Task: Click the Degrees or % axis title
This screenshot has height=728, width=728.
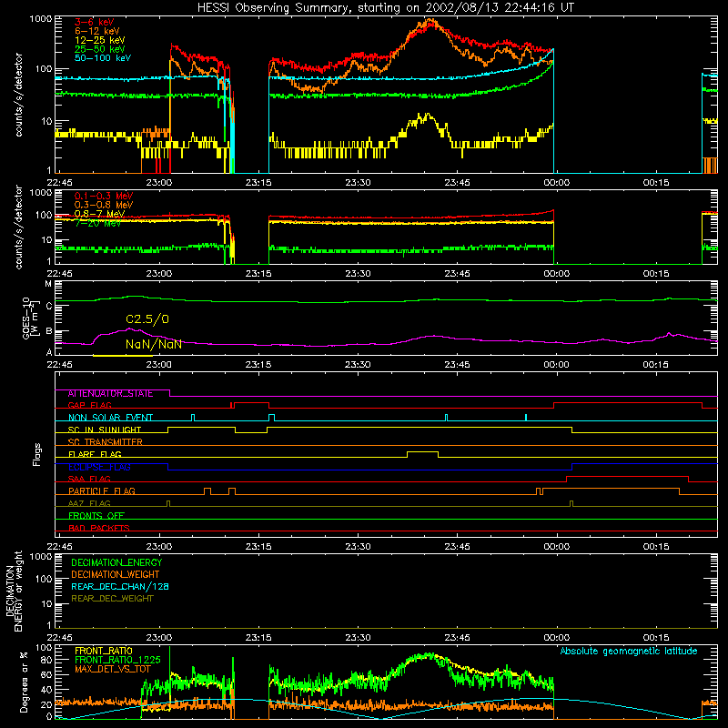Action: pos(25,682)
